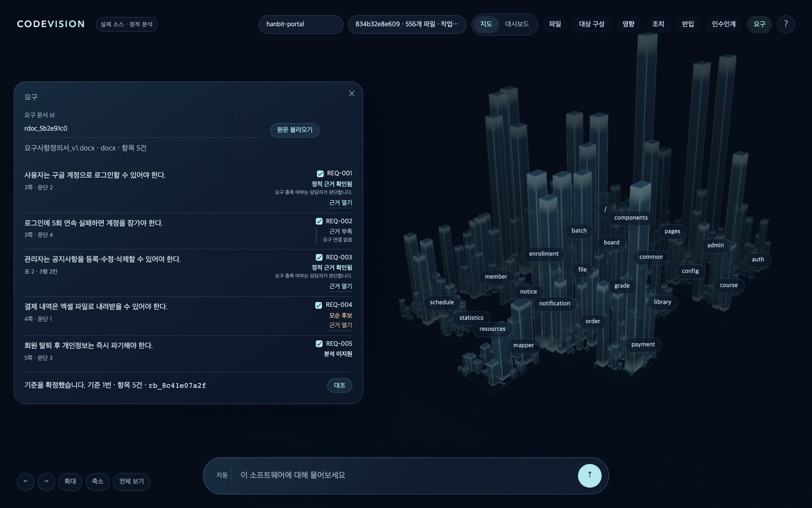
Task: Open the 조치 menu
Action: tap(658, 24)
